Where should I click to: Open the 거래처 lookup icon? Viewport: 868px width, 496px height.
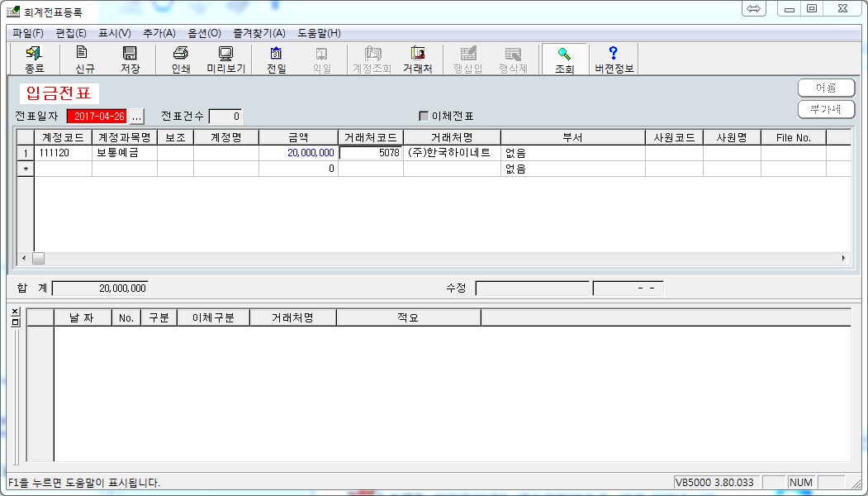417,60
